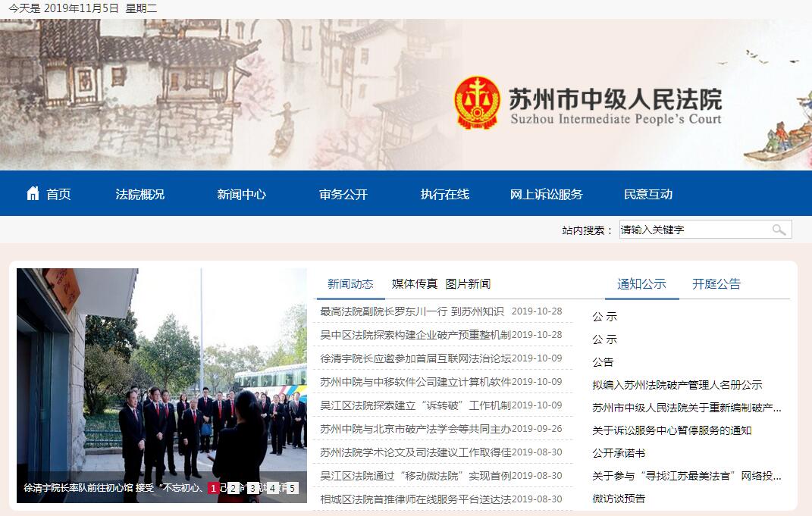Open the 法院概况 menu
The height and width of the screenshot is (516, 812).
[140, 194]
